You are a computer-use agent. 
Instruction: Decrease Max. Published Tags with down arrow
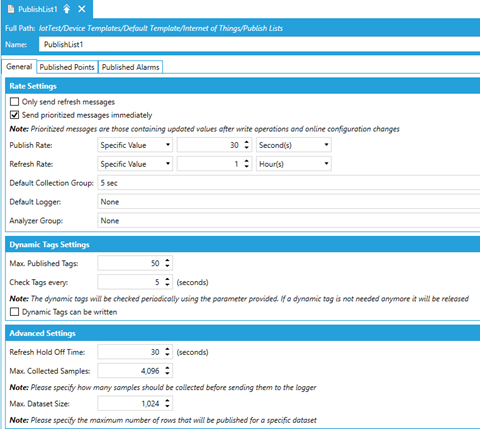[x=167, y=266]
